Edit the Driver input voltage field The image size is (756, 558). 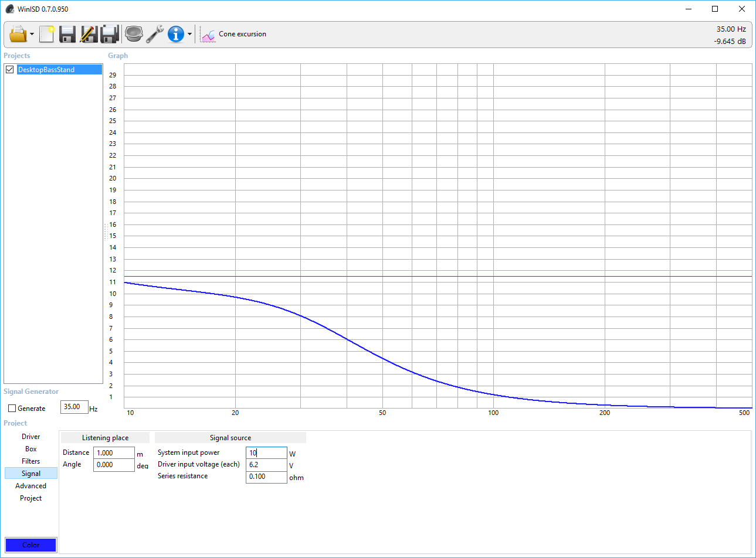click(266, 465)
